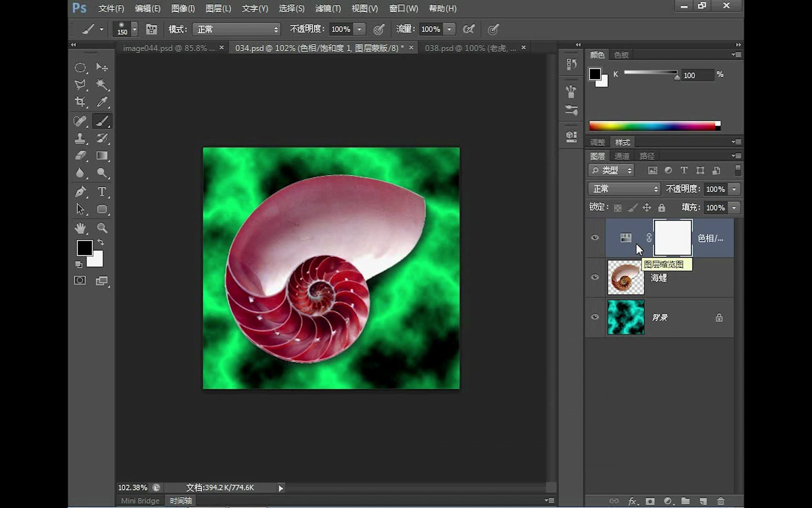Viewport: 812px width, 508px height.
Task: Select the Eyedropper tool
Action: [x=102, y=102]
